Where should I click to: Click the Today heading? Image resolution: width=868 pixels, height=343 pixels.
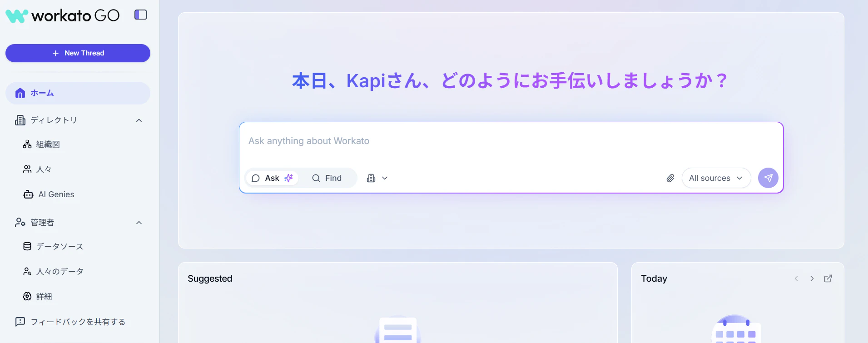(x=654, y=278)
